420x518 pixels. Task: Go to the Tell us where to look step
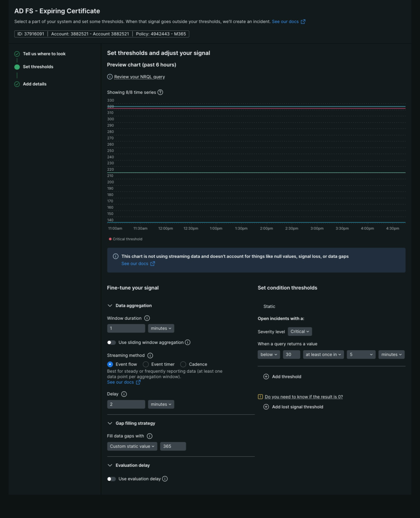click(x=44, y=54)
